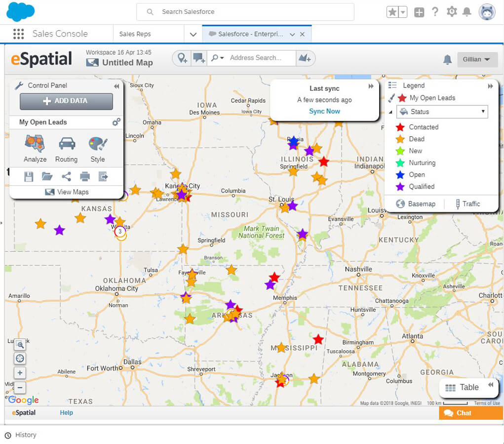Open the Routing tool

(66, 148)
